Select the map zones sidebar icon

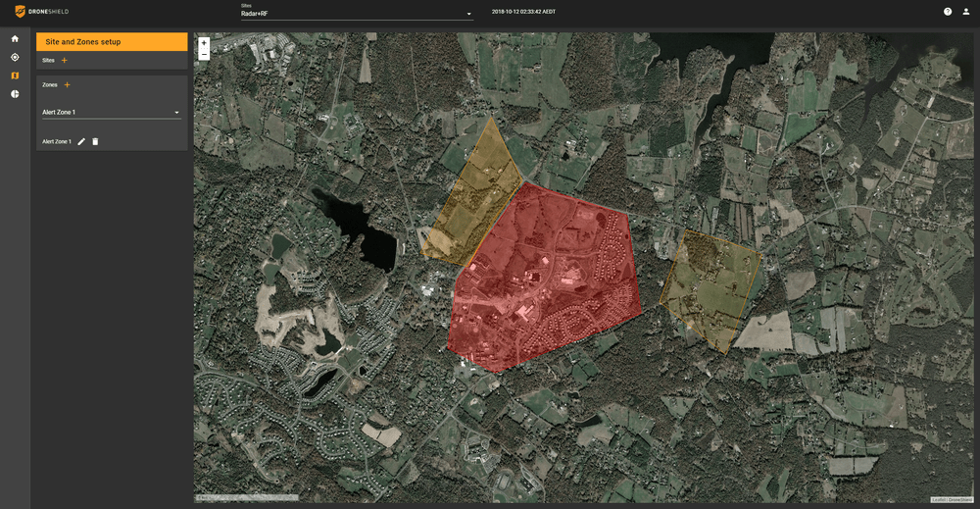15,76
